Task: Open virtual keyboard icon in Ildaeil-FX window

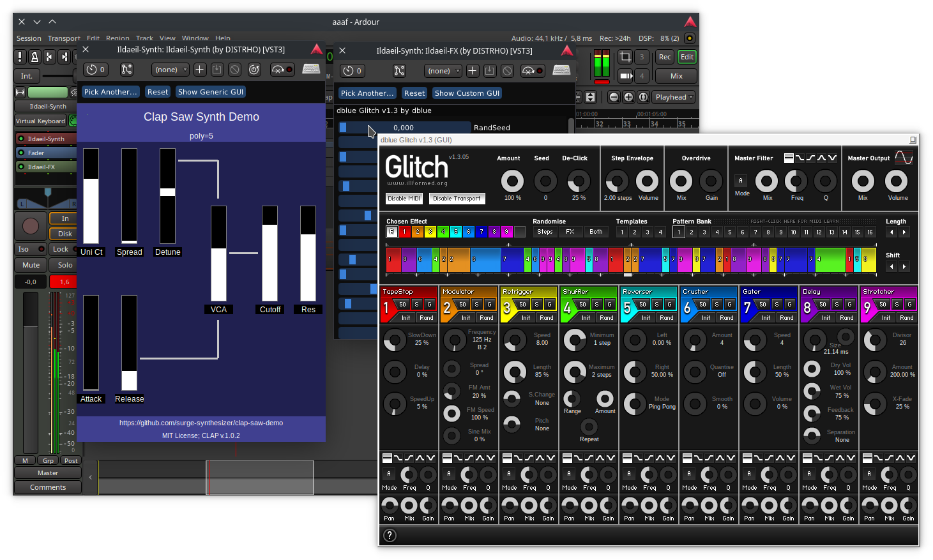Action: click(561, 70)
